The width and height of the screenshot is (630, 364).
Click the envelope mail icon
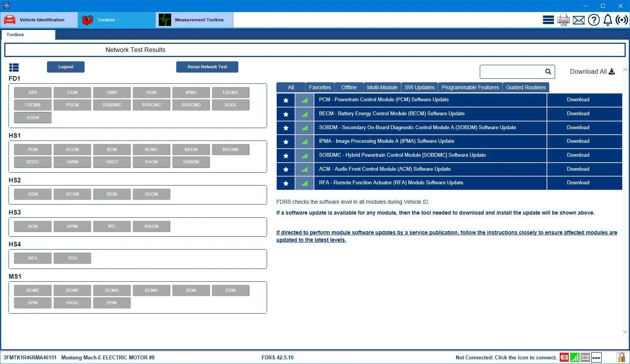pyautogui.click(x=578, y=20)
